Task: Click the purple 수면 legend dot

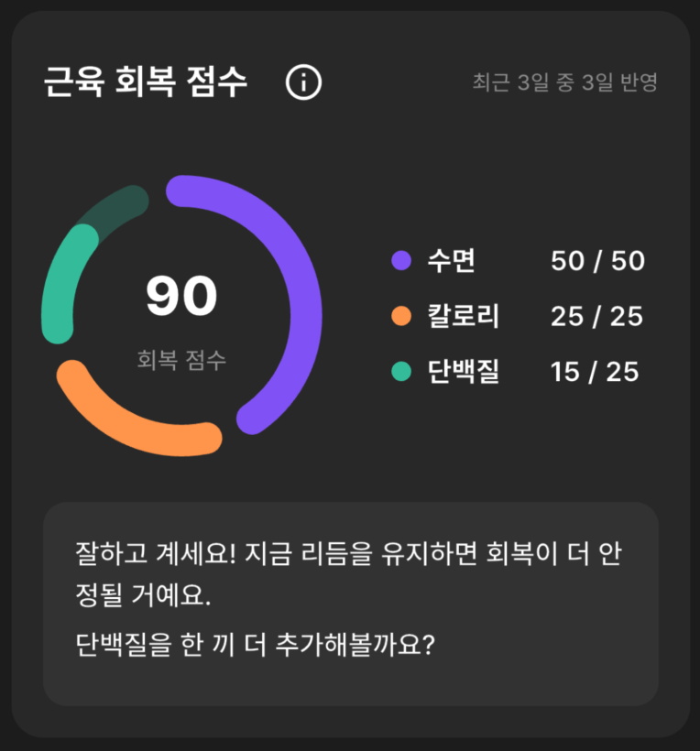Action: click(x=402, y=262)
